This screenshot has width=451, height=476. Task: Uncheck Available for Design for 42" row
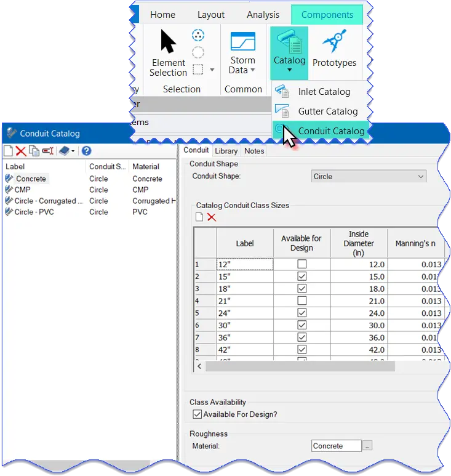click(x=301, y=349)
